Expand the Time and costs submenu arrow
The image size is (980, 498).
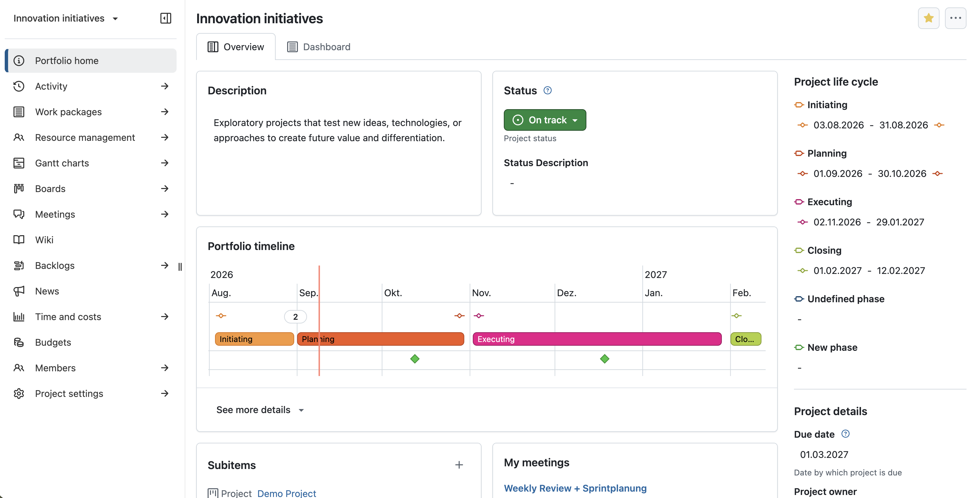(x=164, y=317)
